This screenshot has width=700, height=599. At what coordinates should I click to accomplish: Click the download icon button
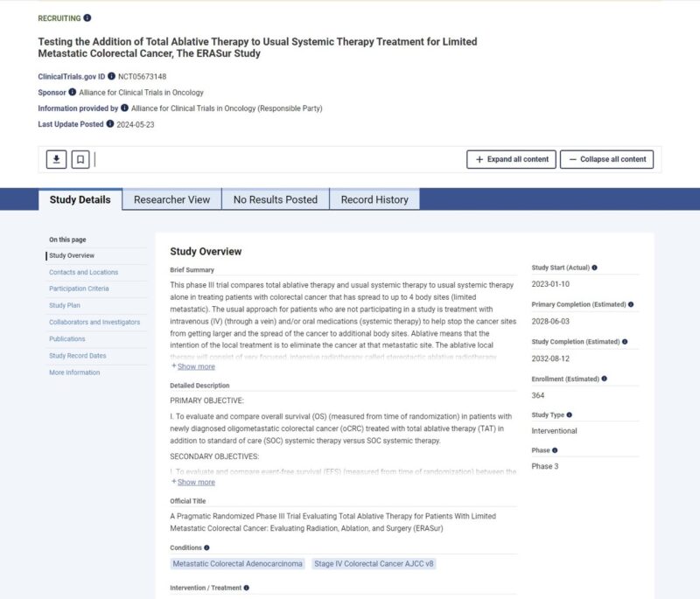[x=56, y=159]
